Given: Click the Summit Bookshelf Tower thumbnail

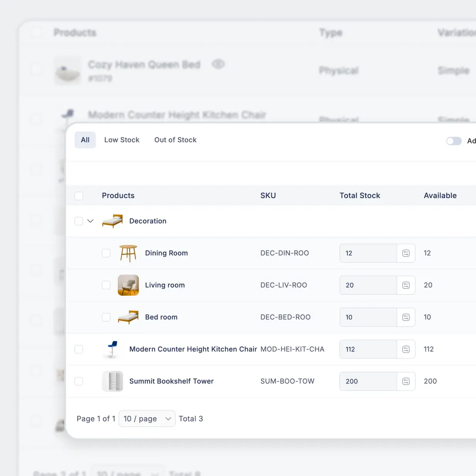Looking at the screenshot, I should point(112,381).
